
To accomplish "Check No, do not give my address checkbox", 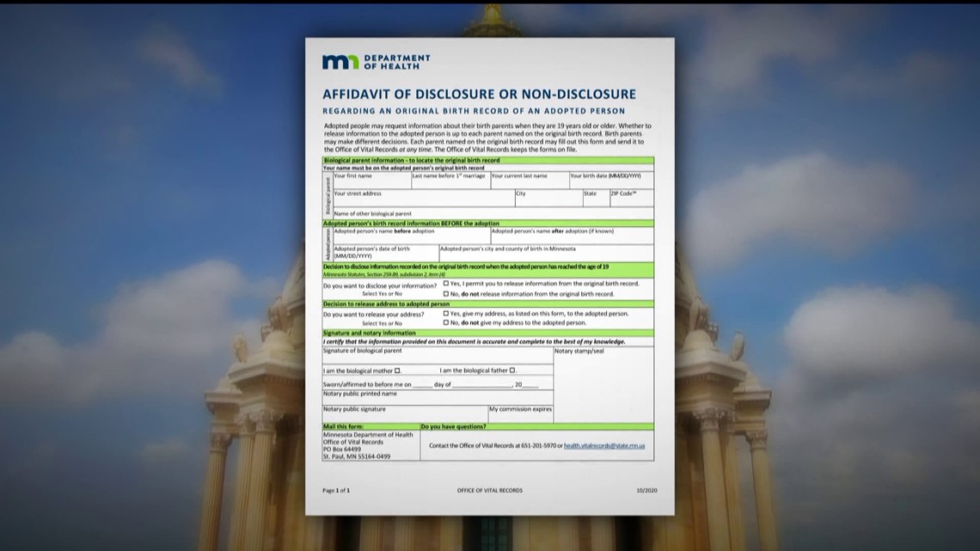I will [x=445, y=322].
